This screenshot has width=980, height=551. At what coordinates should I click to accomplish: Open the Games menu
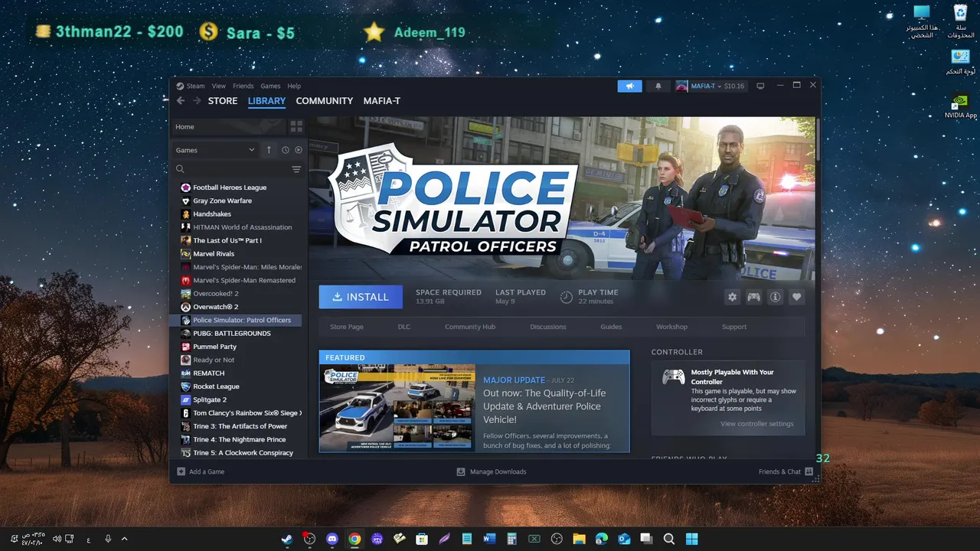tap(270, 86)
